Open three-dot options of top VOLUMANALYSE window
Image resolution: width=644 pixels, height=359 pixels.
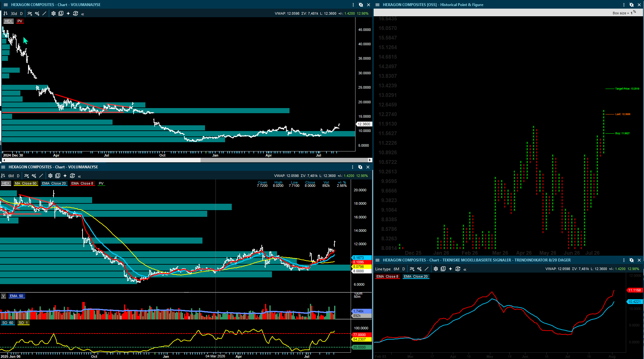click(x=353, y=5)
